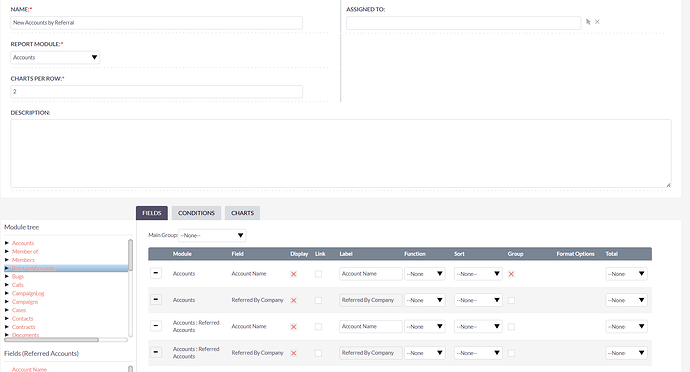
Task: Open the Main Group dropdown
Action: point(212,236)
